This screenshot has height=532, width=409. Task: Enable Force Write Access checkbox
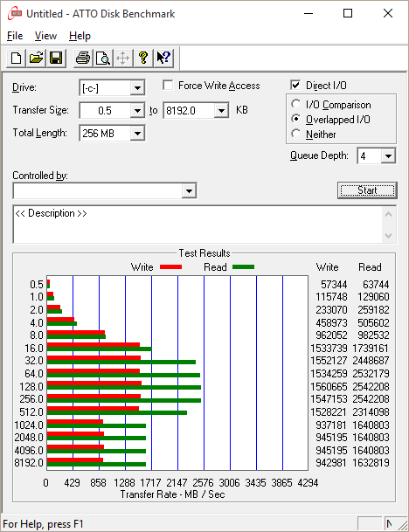pos(168,85)
